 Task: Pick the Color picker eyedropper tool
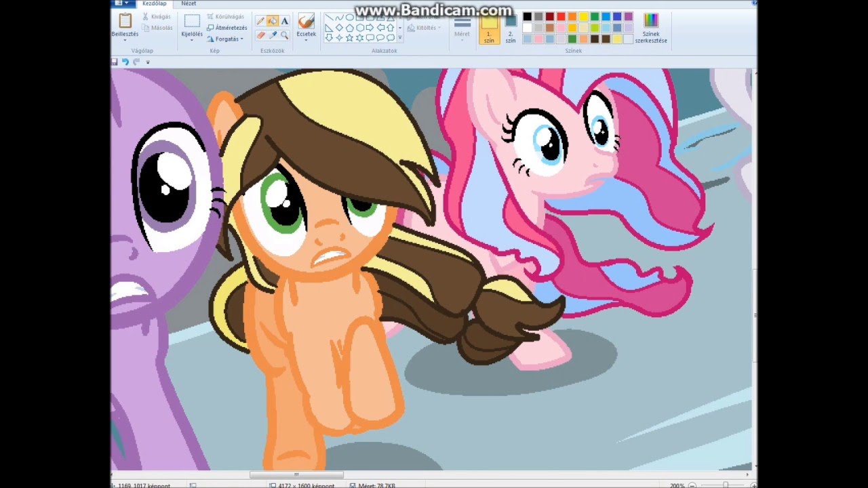tap(273, 35)
